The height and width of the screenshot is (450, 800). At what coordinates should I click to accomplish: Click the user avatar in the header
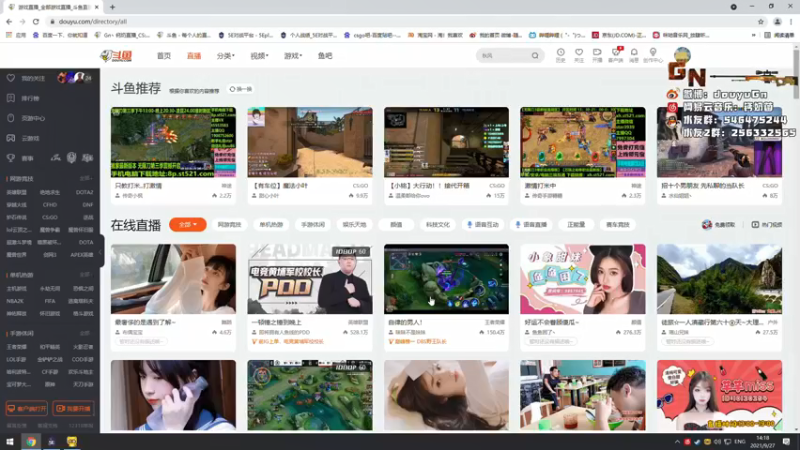point(682,54)
